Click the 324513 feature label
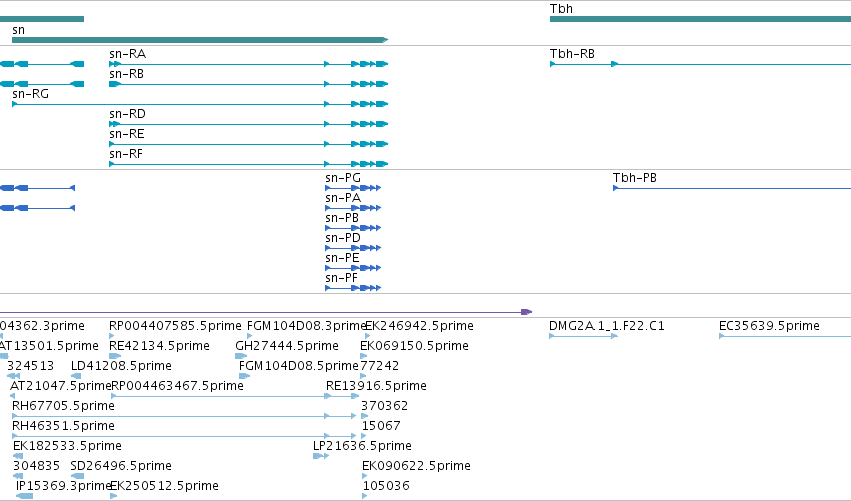This screenshot has width=851, height=501. point(30,366)
